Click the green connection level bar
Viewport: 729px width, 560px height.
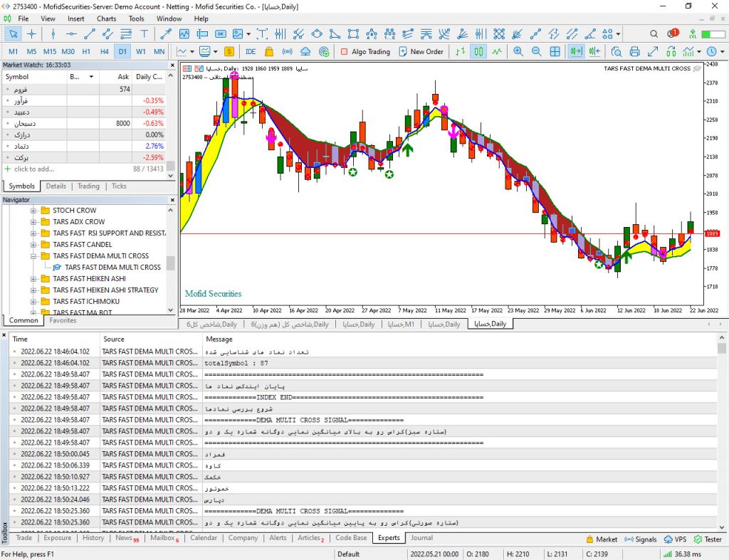[x=713, y=34]
